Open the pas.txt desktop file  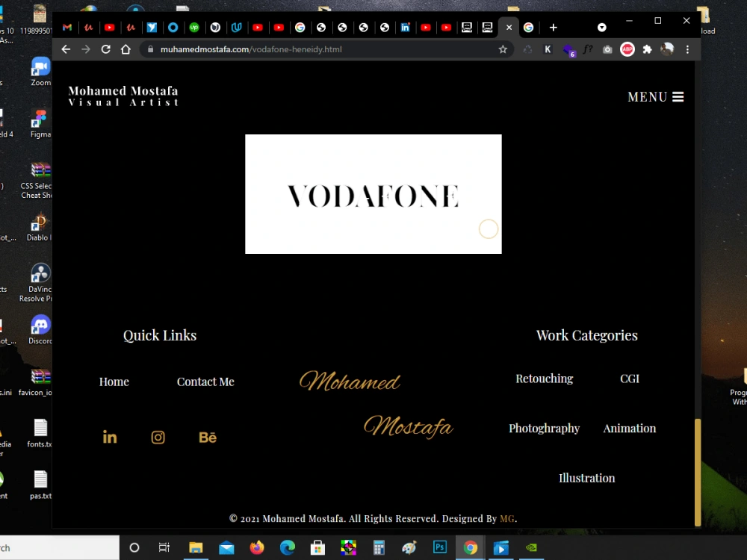coord(40,485)
